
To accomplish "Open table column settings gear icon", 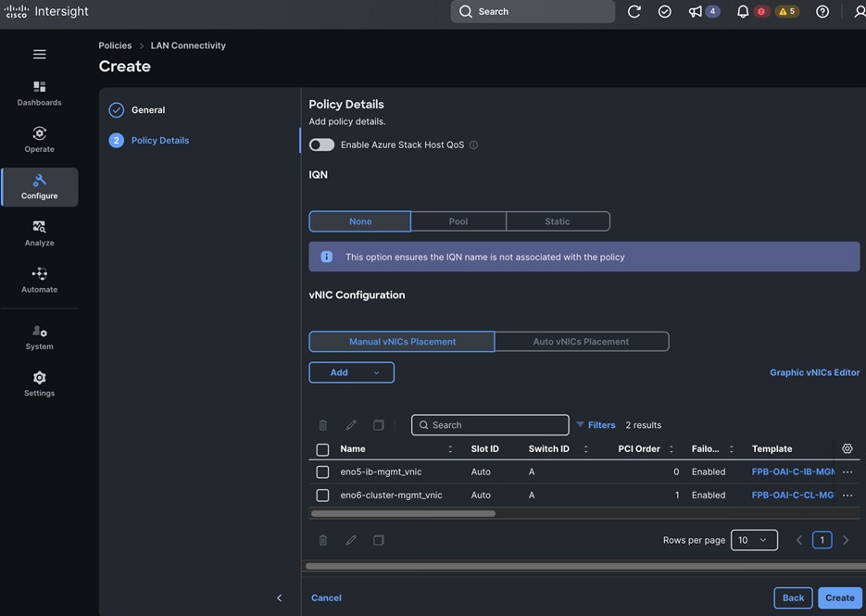I will [x=847, y=448].
